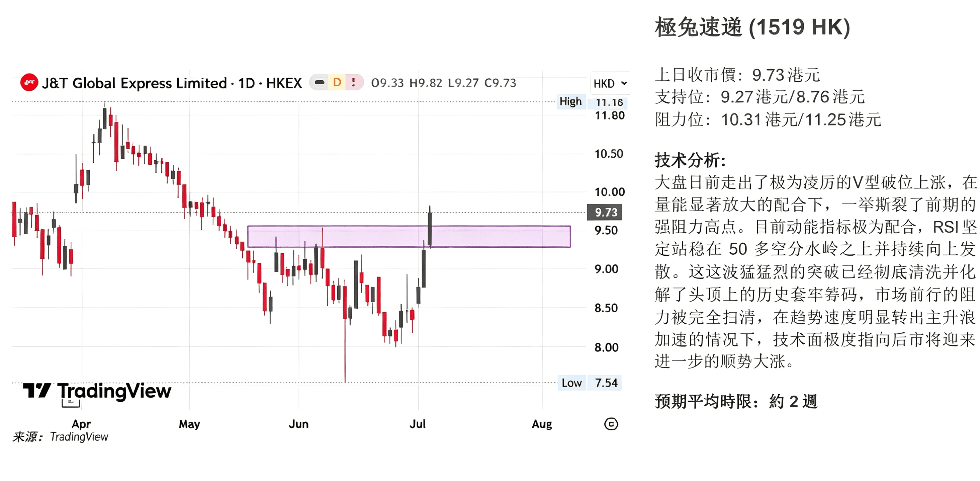Screen dimensions: 980x481
Task: Click the close value C9.73 in legend
Action: [500, 83]
